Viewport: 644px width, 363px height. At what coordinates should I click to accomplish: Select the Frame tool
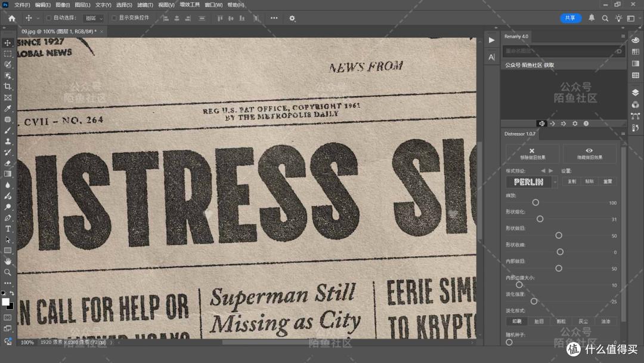[x=8, y=97]
